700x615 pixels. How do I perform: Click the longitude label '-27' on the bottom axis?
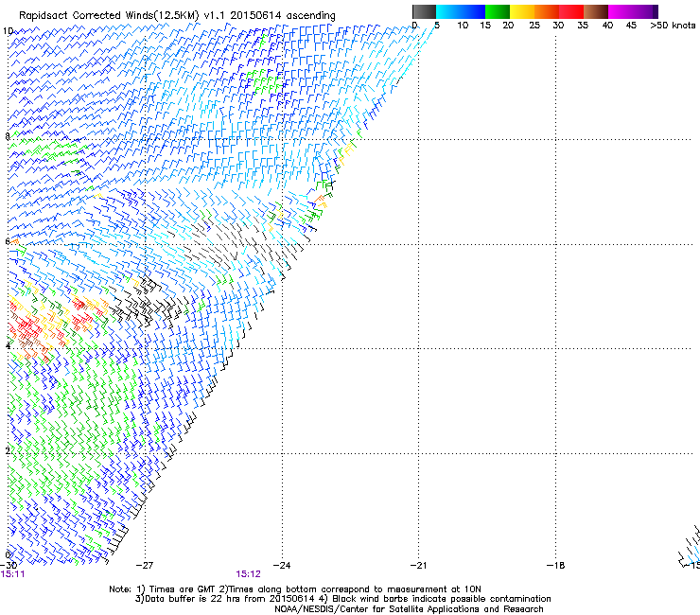point(144,566)
